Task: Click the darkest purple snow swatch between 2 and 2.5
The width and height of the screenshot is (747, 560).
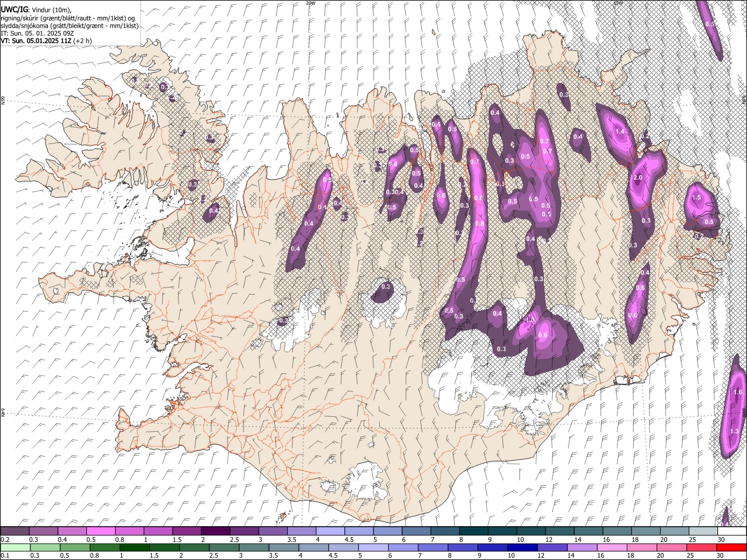Action: [215, 531]
